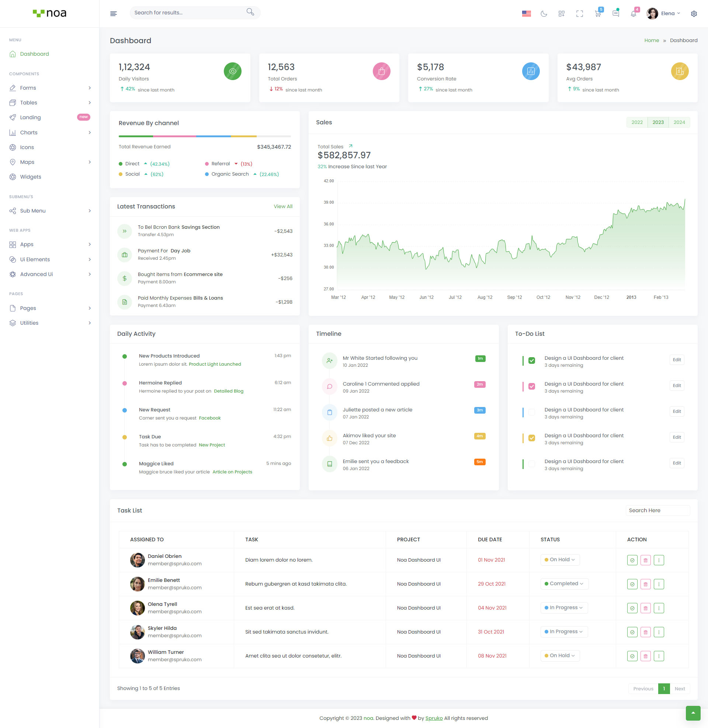The height and width of the screenshot is (728, 708).
Task: Collapse sidebar with hamburger icon
Action: click(x=114, y=14)
